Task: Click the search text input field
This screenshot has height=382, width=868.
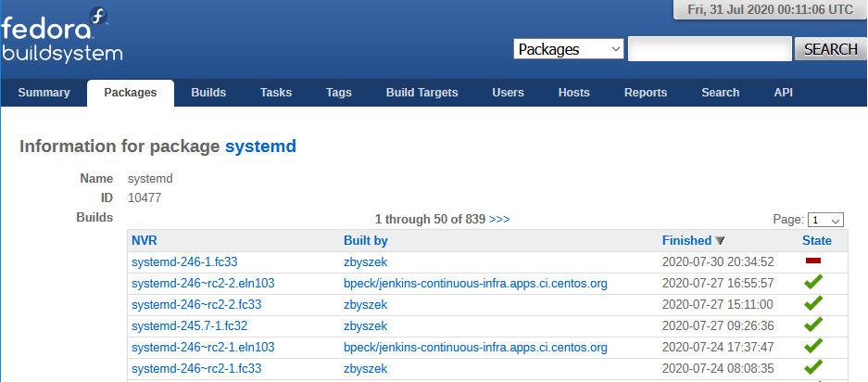Action: (710, 49)
